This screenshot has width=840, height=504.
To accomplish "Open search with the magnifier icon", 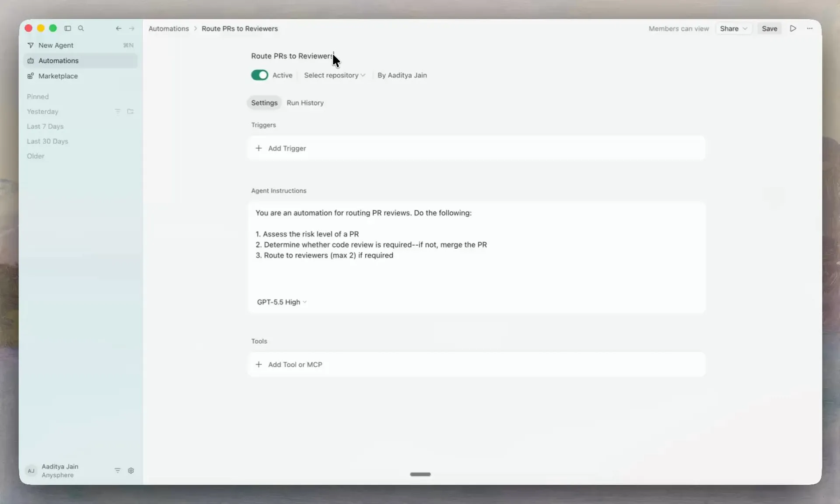I will tap(81, 28).
